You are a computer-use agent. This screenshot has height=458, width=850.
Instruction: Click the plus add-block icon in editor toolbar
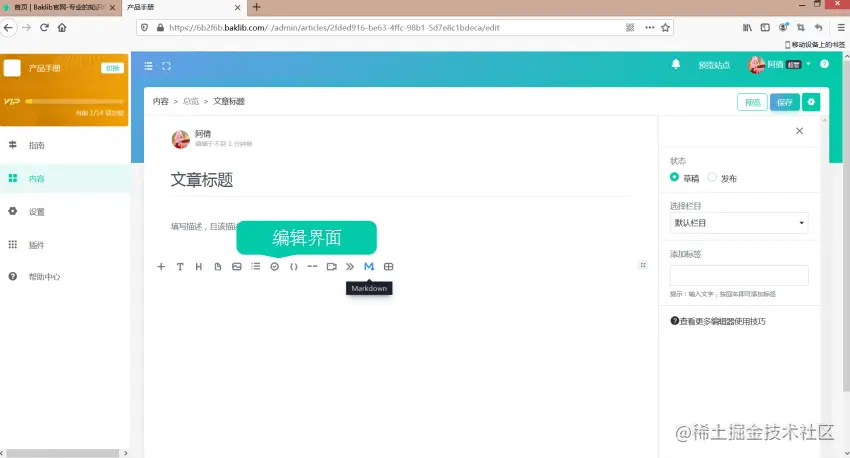point(161,267)
